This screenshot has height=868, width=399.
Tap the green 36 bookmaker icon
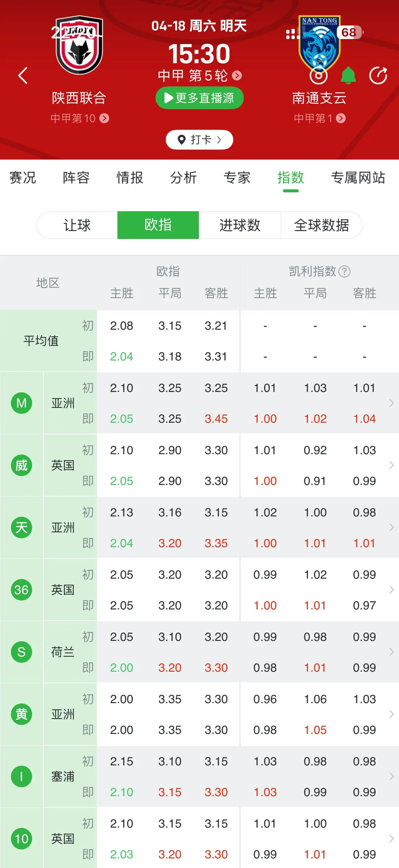22,590
